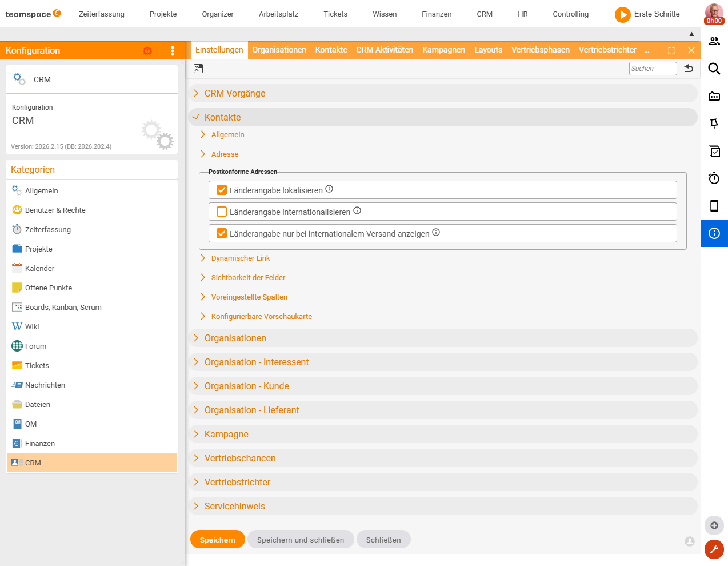This screenshot has width=728, height=566.
Task: Expand the Servicehinweis section
Action: (x=443, y=507)
